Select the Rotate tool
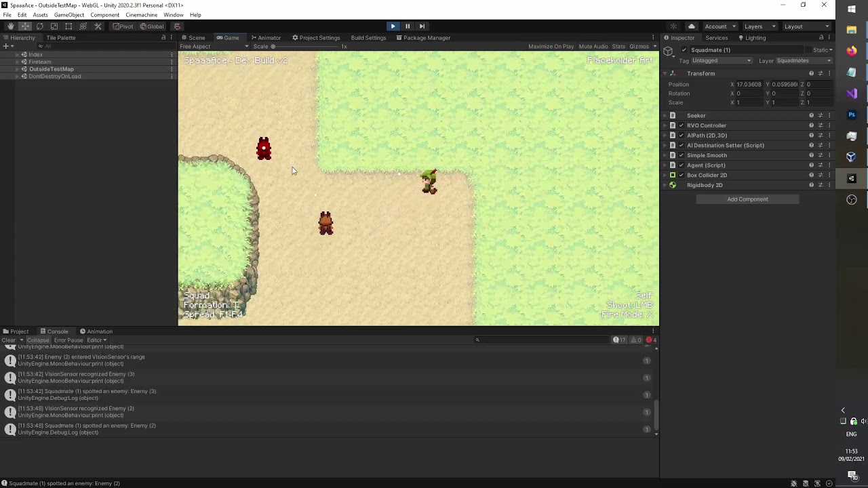Screen dimensions: 868x488 point(39,26)
